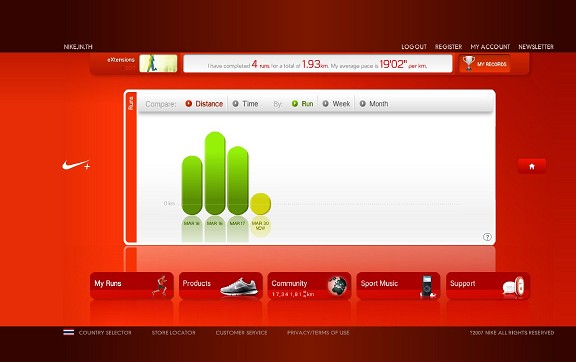576x362 pixels.
Task: Click the NIKE.IN.TH link
Action: pyautogui.click(x=78, y=47)
